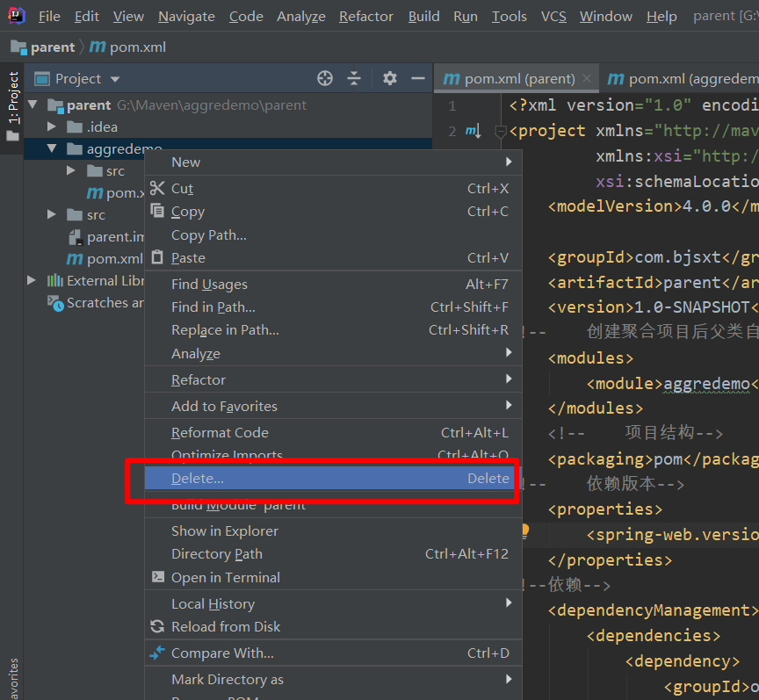759x700 pixels.
Task: Choose Replace in Path...
Action: coord(333,329)
